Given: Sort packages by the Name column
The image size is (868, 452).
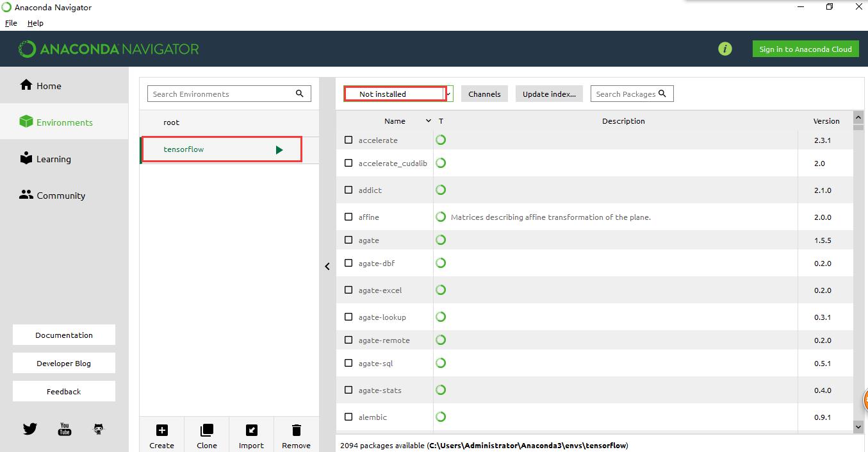Looking at the screenshot, I should [395, 121].
